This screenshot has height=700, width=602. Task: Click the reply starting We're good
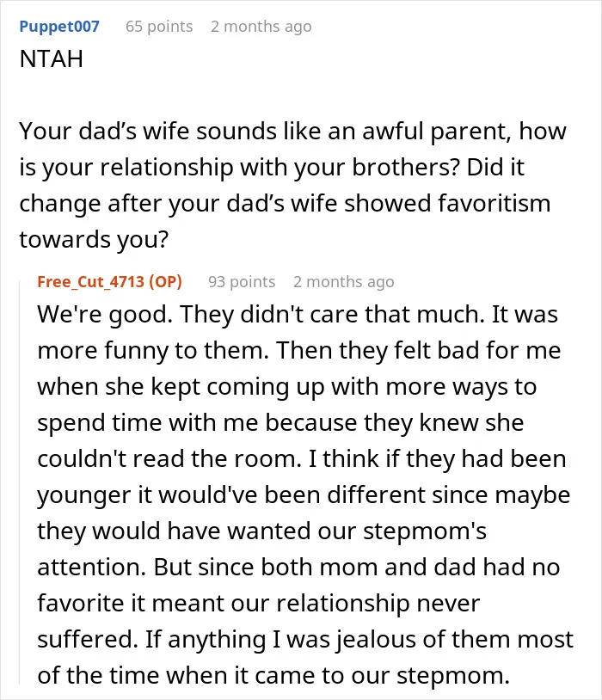tap(305, 494)
